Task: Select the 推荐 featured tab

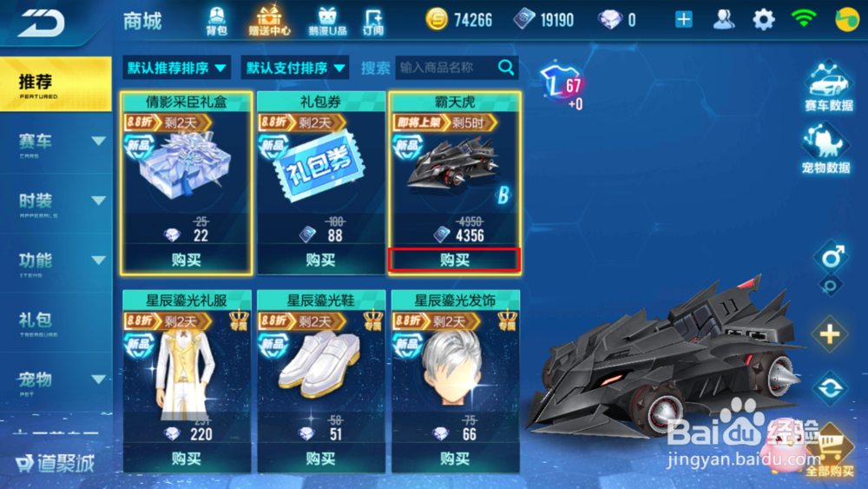Action: click(x=56, y=84)
